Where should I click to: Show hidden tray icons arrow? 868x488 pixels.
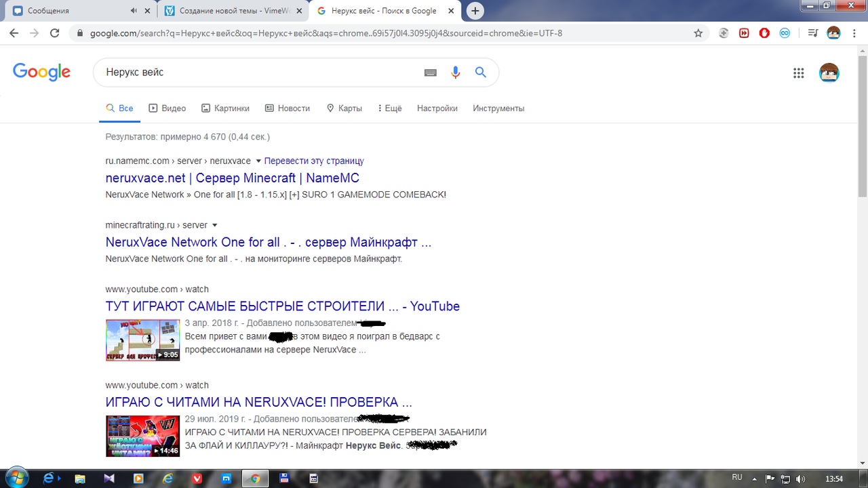click(x=754, y=479)
